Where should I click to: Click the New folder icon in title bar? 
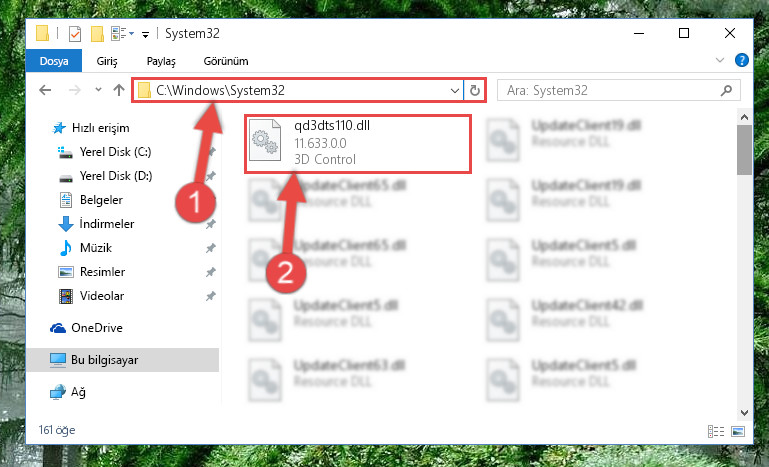pos(97,34)
